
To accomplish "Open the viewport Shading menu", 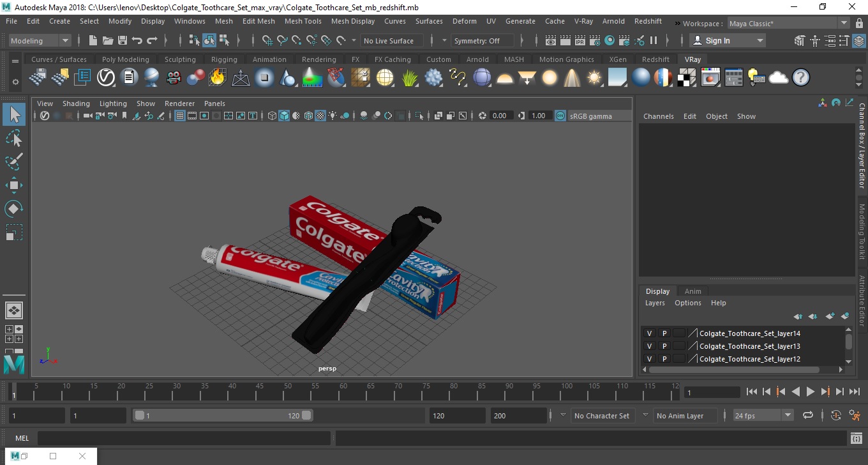I will click(76, 103).
